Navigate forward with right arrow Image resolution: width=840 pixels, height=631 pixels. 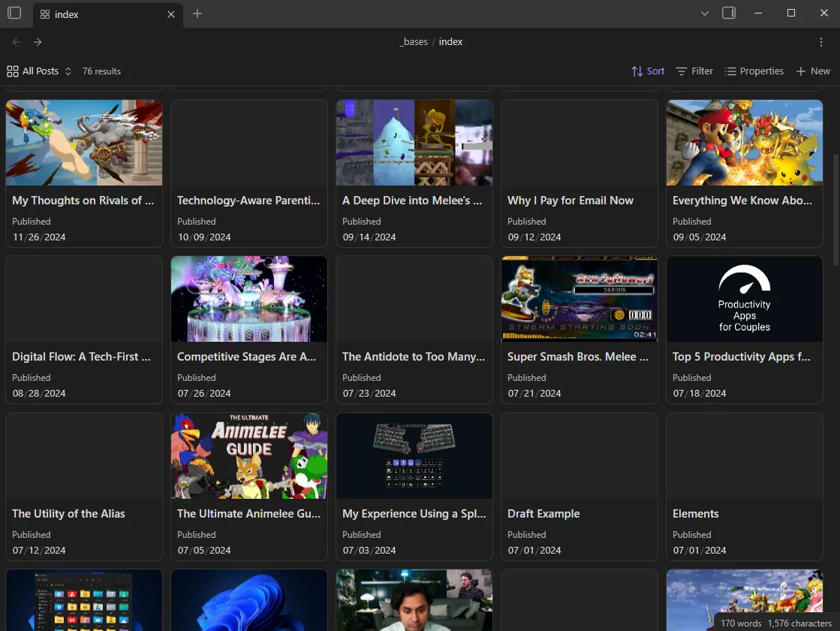click(x=38, y=42)
